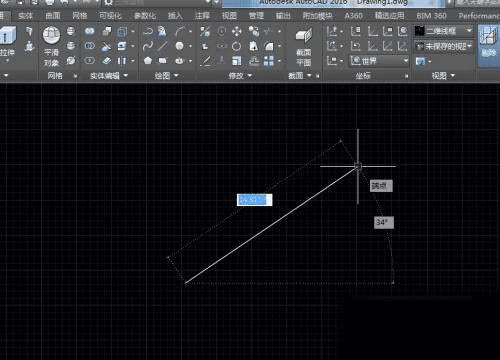The width and height of the screenshot is (500, 360).
Task: Select the Rectangle draw tool
Action: pyautogui.click(x=163, y=61)
